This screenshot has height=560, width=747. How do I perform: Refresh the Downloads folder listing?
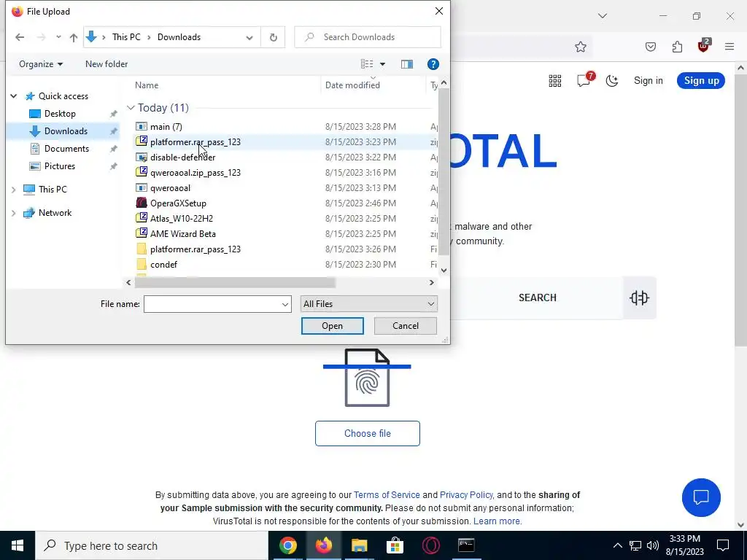tap(273, 37)
